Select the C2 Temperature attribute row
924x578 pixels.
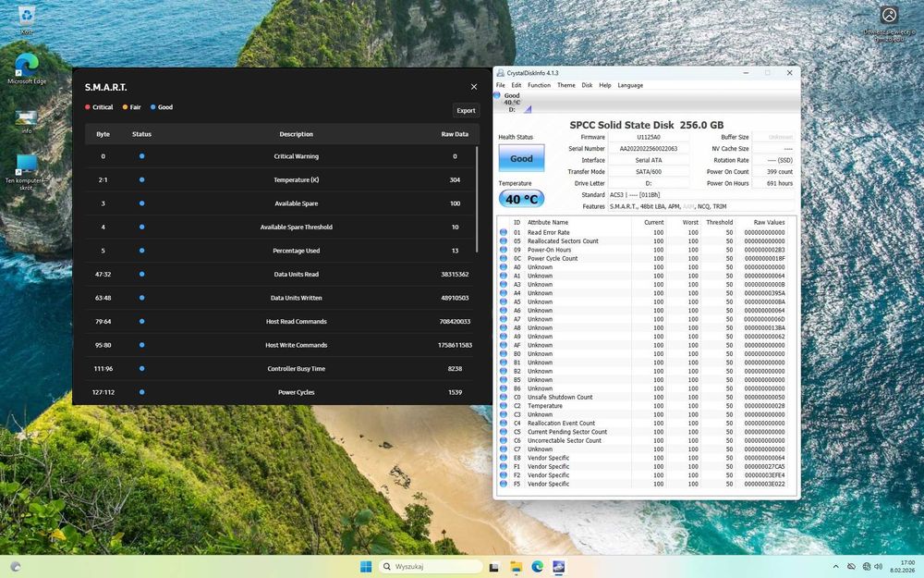pos(643,406)
